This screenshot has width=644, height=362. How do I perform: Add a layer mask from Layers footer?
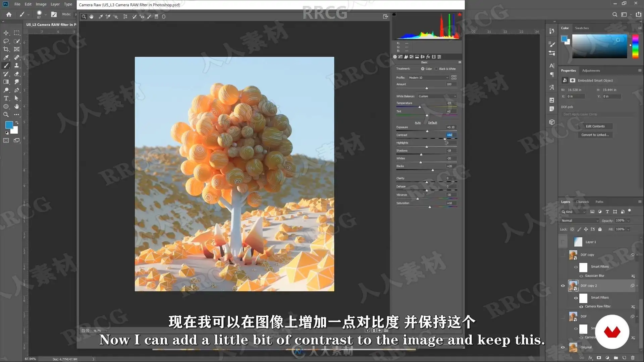pyautogui.click(x=599, y=358)
